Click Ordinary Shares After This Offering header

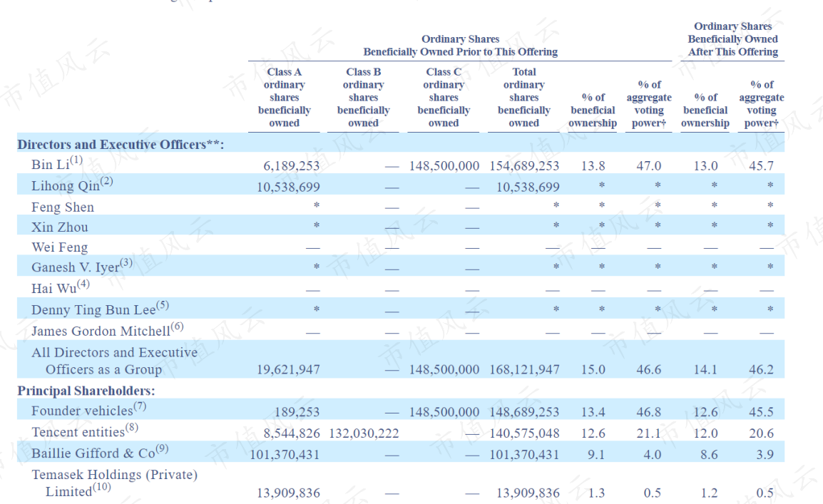732,38
